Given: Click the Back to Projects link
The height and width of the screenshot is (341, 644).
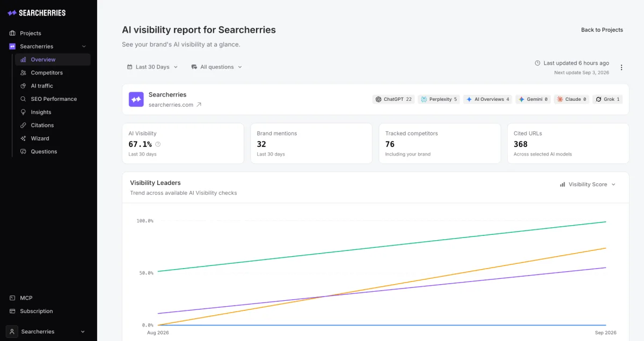Looking at the screenshot, I should [602, 30].
